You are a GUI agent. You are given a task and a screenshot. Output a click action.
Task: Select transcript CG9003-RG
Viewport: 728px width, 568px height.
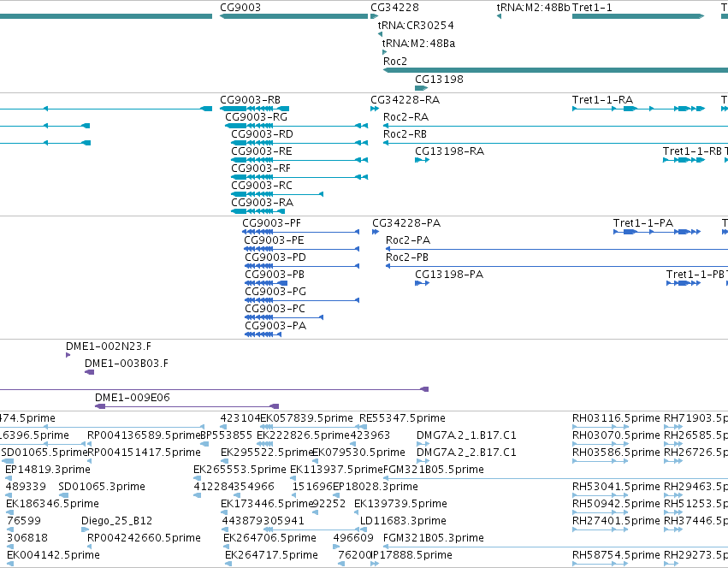coord(256,117)
